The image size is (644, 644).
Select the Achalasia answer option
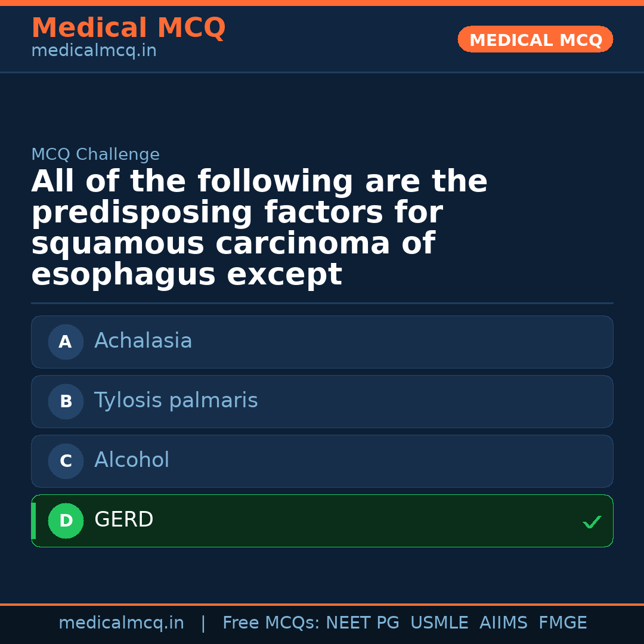click(x=322, y=342)
